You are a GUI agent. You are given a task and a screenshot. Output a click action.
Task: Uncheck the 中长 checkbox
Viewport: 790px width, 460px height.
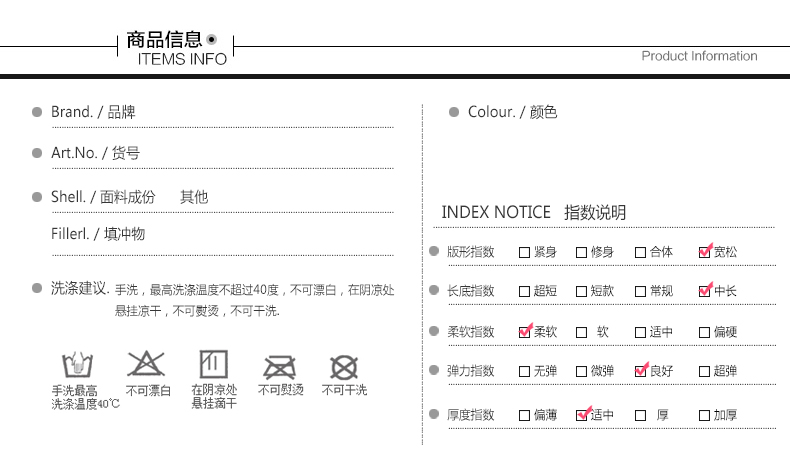point(704,291)
